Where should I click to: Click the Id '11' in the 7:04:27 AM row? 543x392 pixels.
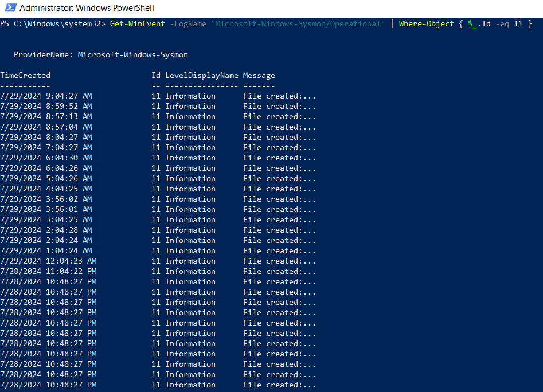coord(156,148)
